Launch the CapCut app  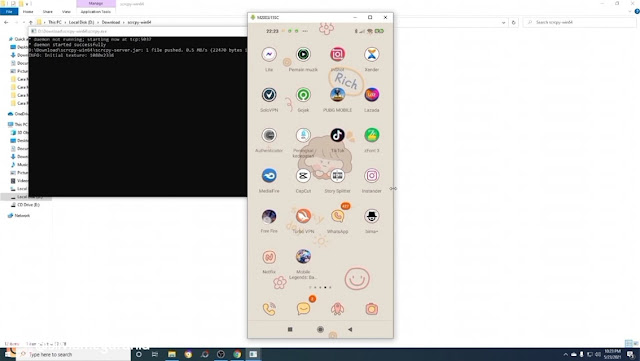pyautogui.click(x=303, y=176)
